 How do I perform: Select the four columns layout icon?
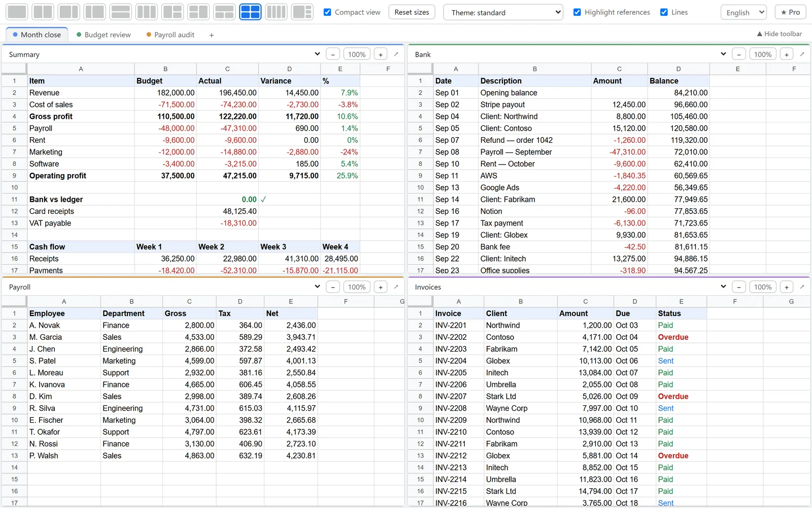(276, 12)
